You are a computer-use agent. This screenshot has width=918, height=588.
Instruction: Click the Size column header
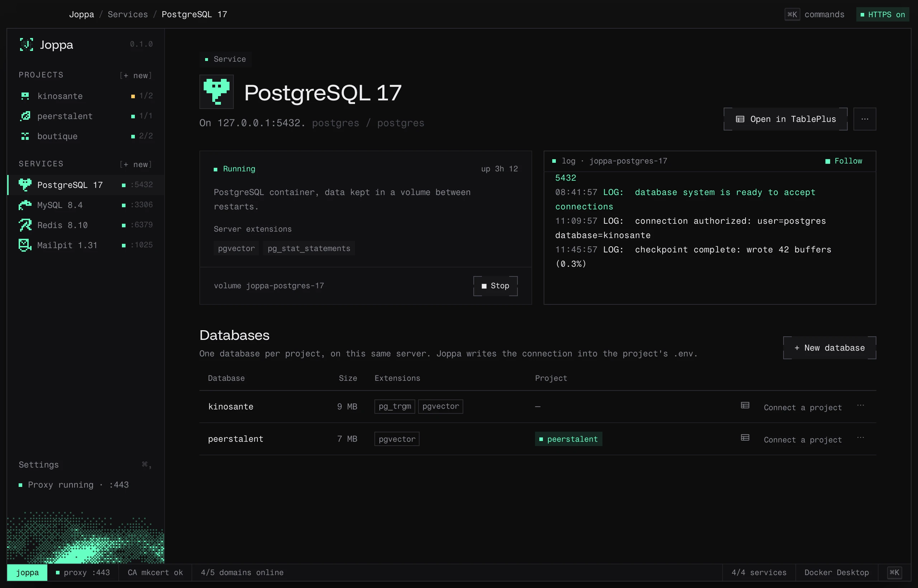(x=348, y=378)
